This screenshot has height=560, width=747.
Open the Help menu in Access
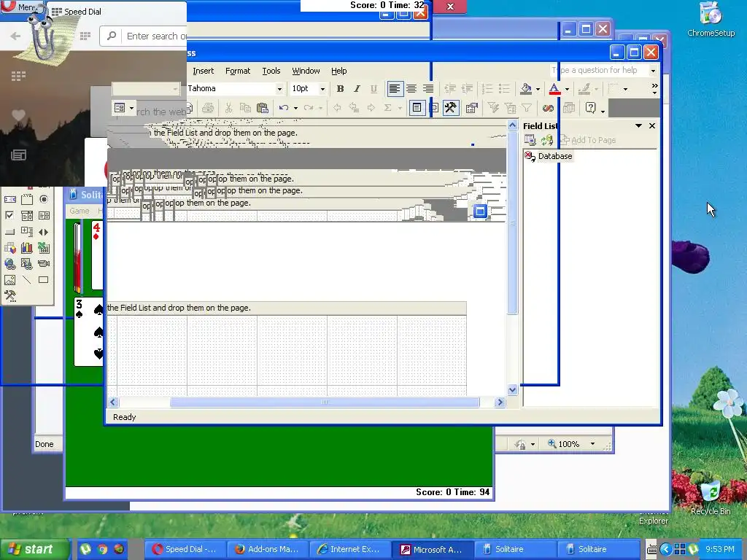pyautogui.click(x=338, y=71)
